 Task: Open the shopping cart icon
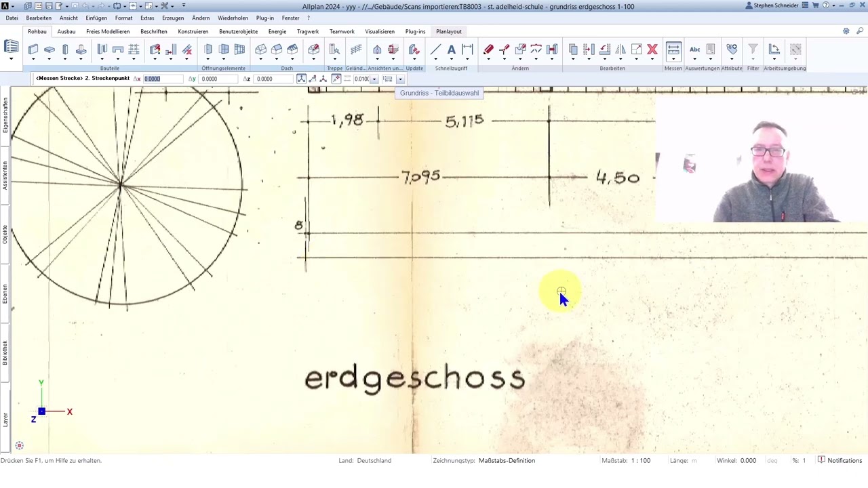pos(816,5)
